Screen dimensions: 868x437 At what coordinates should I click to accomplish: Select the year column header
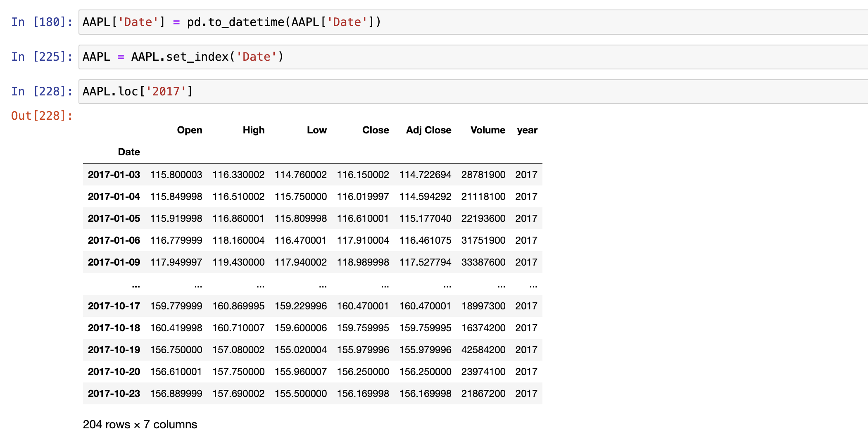coord(527,130)
